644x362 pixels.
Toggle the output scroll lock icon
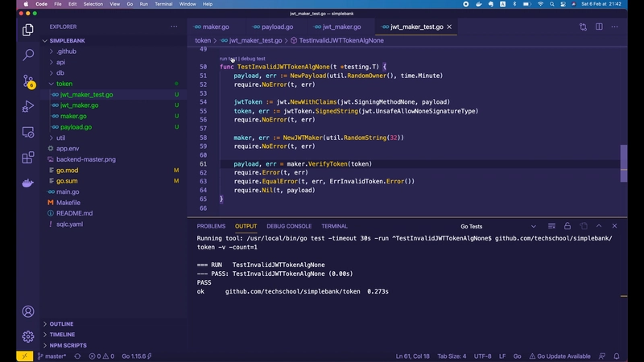(x=568, y=226)
